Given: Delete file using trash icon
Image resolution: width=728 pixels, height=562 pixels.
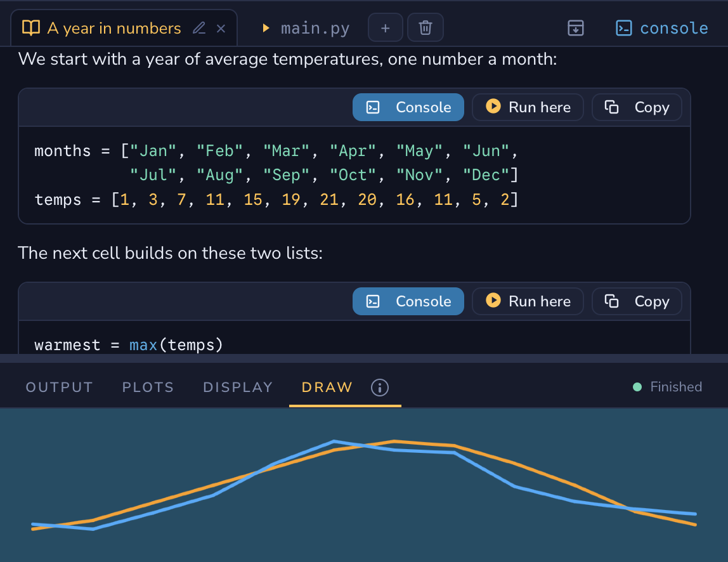Looking at the screenshot, I should 426,28.
